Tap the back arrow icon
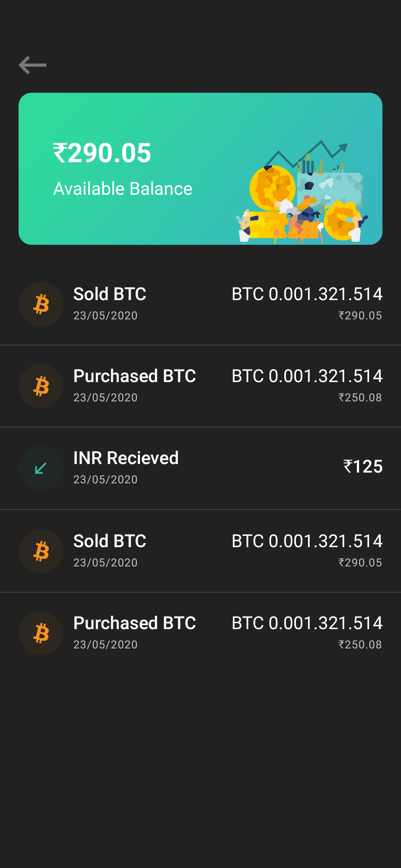401x868 pixels. pyautogui.click(x=33, y=65)
